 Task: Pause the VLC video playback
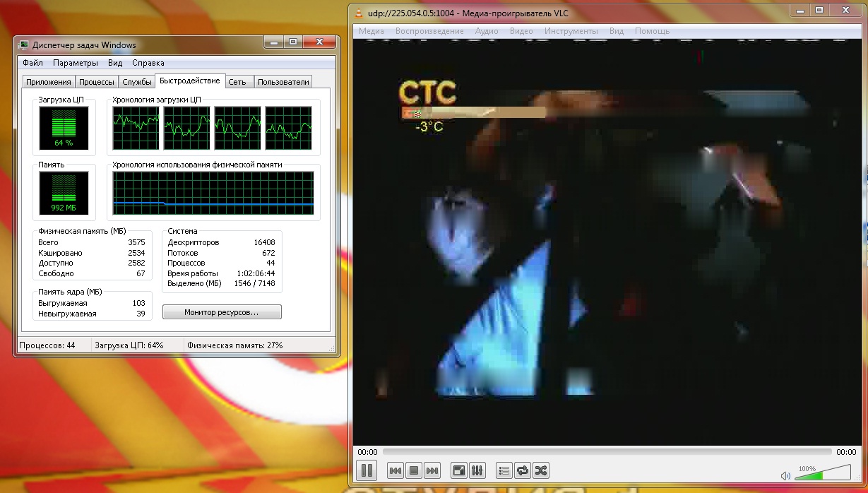coord(367,470)
